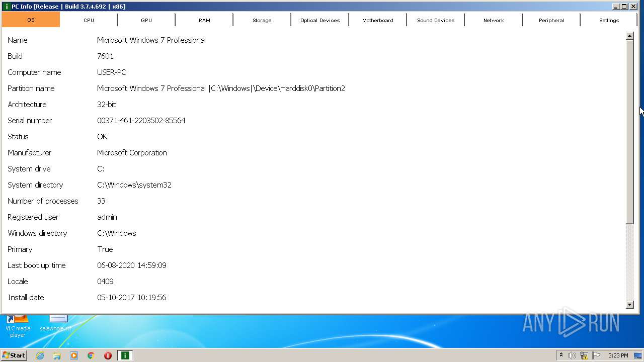
Task: Open the GPU tab
Action: point(146,20)
